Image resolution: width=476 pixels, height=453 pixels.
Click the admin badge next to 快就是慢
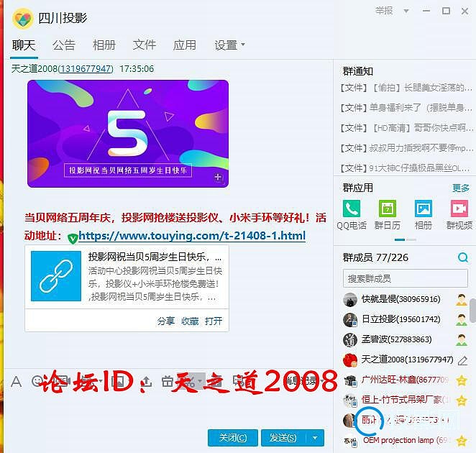pyautogui.click(x=462, y=300)
